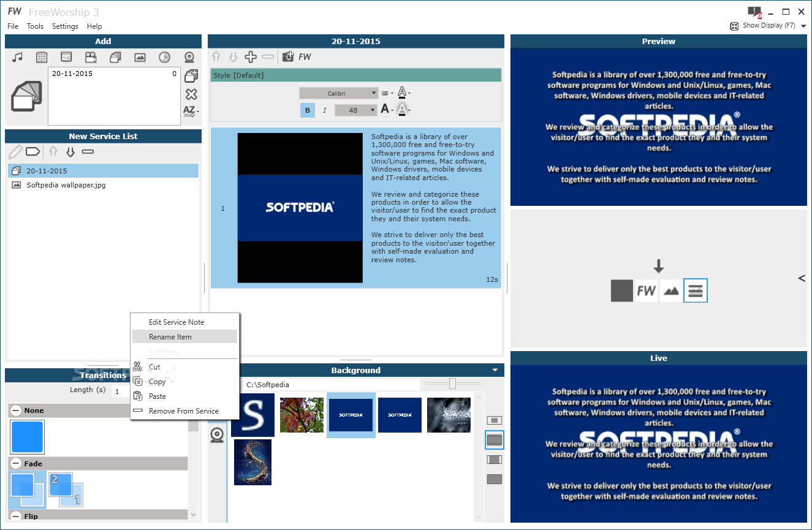This screenshot has height=530, width=812.
Task: Open text alignment dropdown
Action: pyautogui.click(x=387, y=93)
